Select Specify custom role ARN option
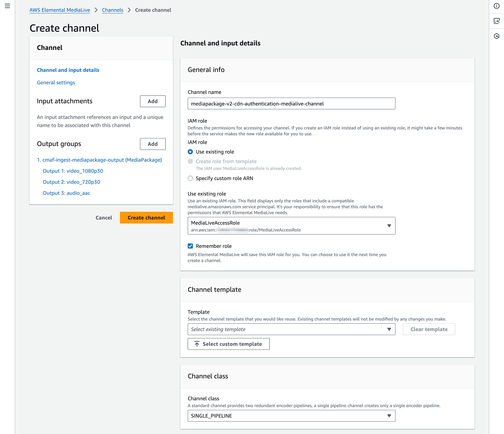The image size is (504, 434). tap(190, 178)
